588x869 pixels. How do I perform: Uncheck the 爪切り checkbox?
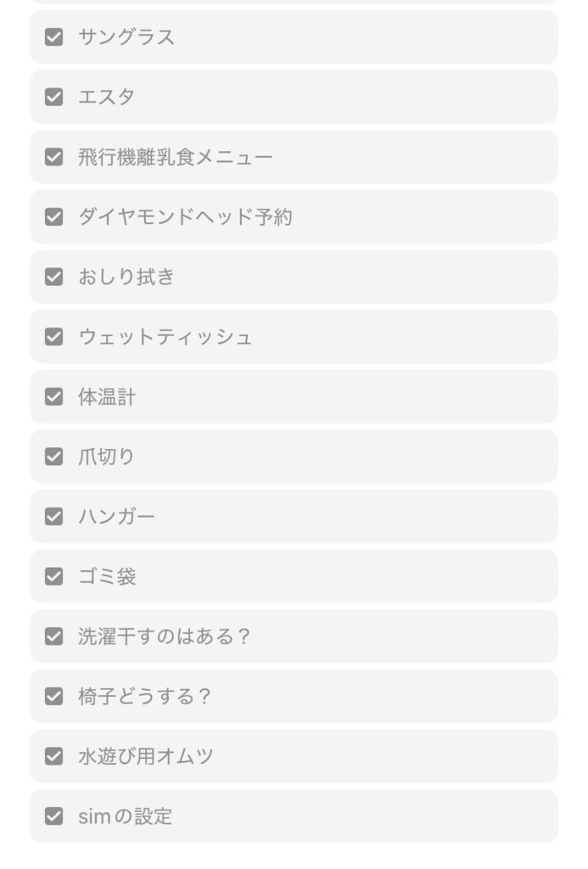click(54, 457)
